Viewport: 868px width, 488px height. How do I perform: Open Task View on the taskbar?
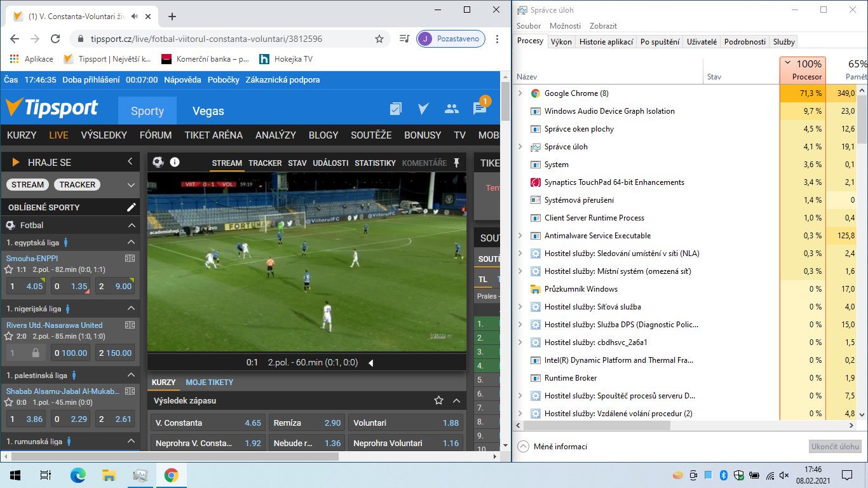tap(46, 475)
